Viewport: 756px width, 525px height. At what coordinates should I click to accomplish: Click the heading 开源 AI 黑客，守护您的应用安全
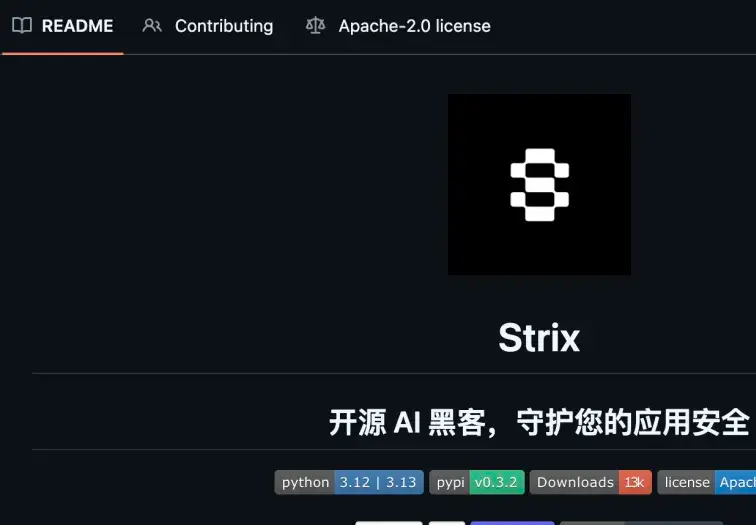click(x=539, y=422)
